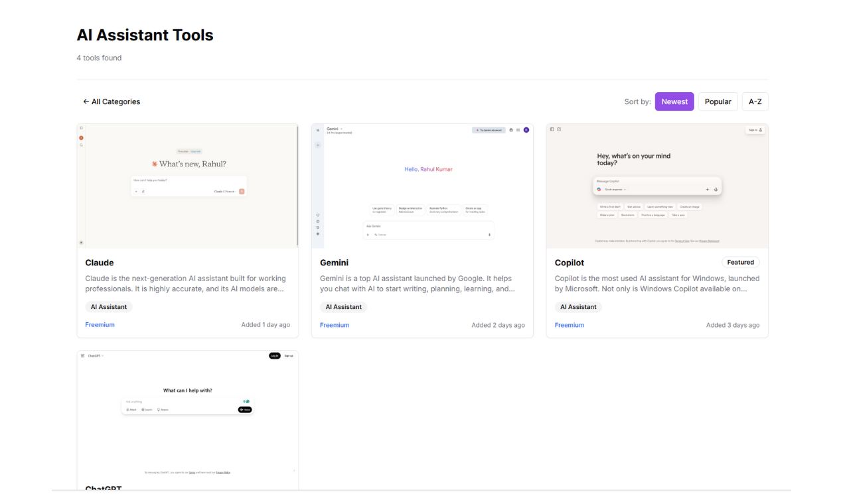Select AI Assistant tag on Copilot card
The width and height of the screenshot is (843, 504).
pos(578,307)
